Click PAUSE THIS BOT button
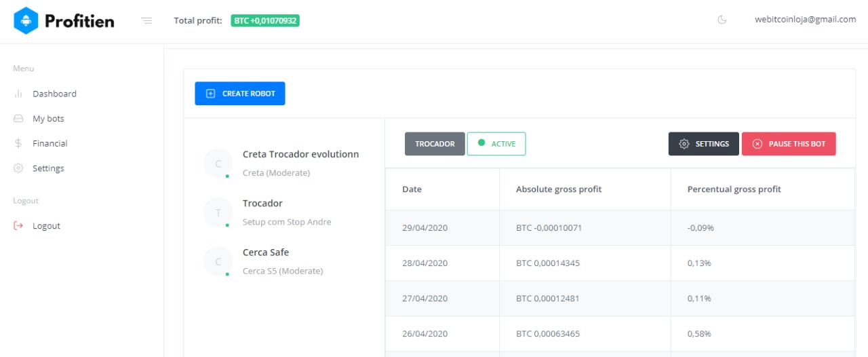The image size is (868, 357). pyautogui.click(x=789, y=144)
